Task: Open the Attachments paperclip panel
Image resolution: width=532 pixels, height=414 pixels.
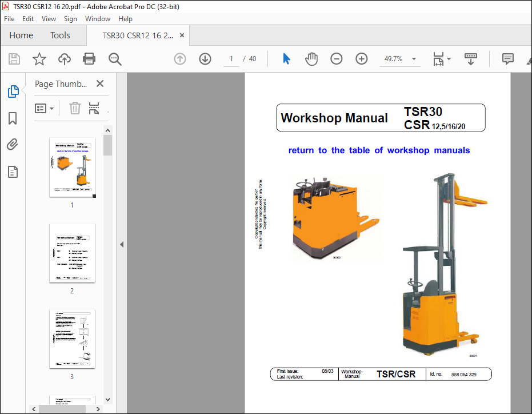Action: pos(13,144)
